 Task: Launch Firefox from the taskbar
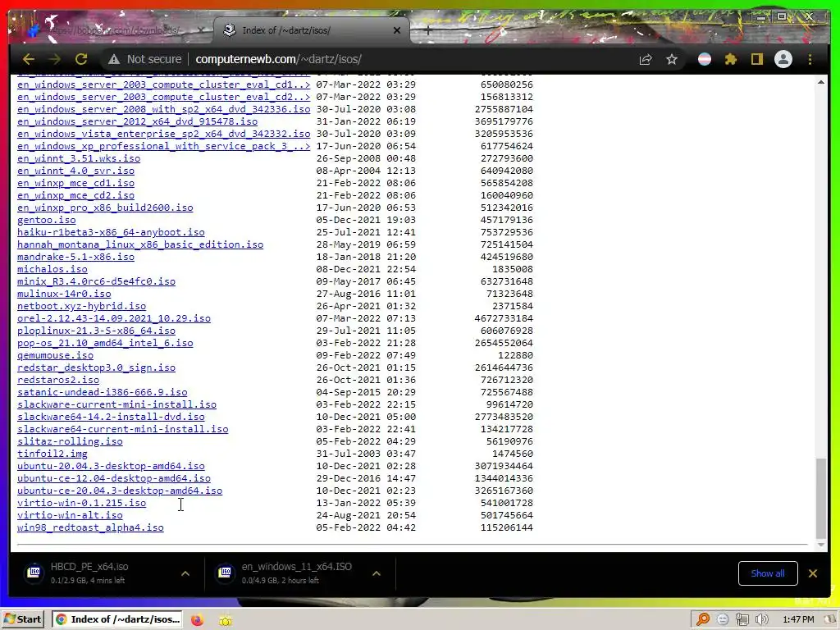197,620
